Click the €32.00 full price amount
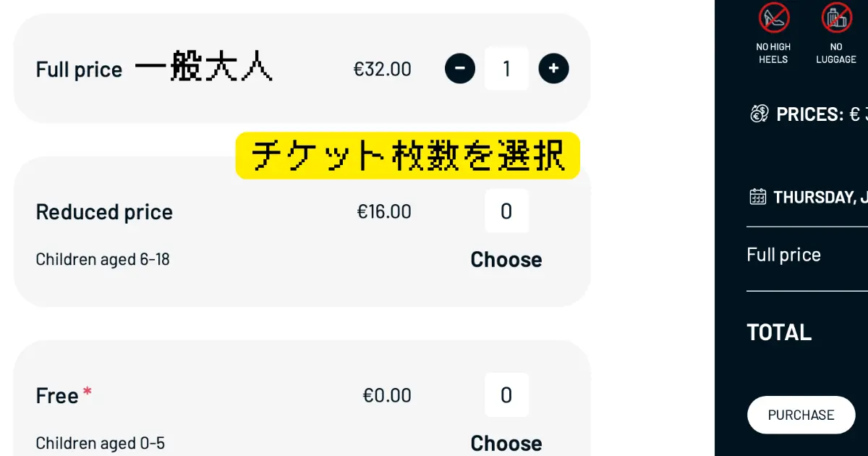Screen dimensions: 868x456 click(x=382, y=69)
